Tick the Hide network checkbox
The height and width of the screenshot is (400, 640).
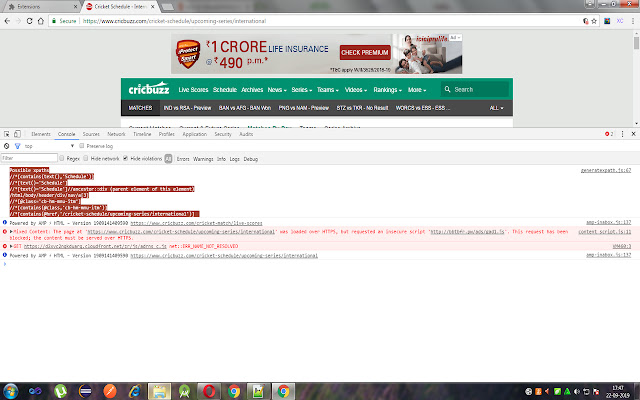click(x=86, y=158)
